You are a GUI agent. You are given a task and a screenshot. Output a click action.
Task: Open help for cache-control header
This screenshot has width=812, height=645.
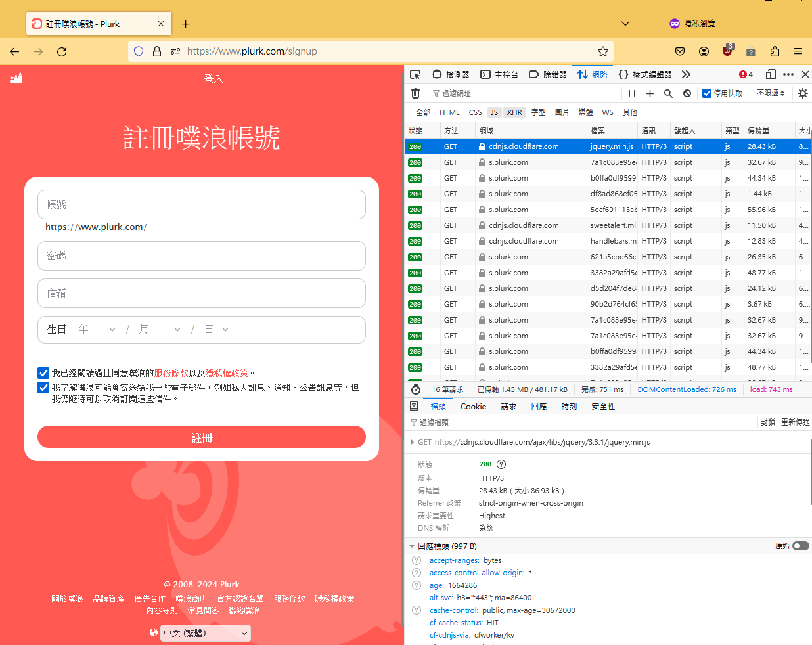point(417,610)
